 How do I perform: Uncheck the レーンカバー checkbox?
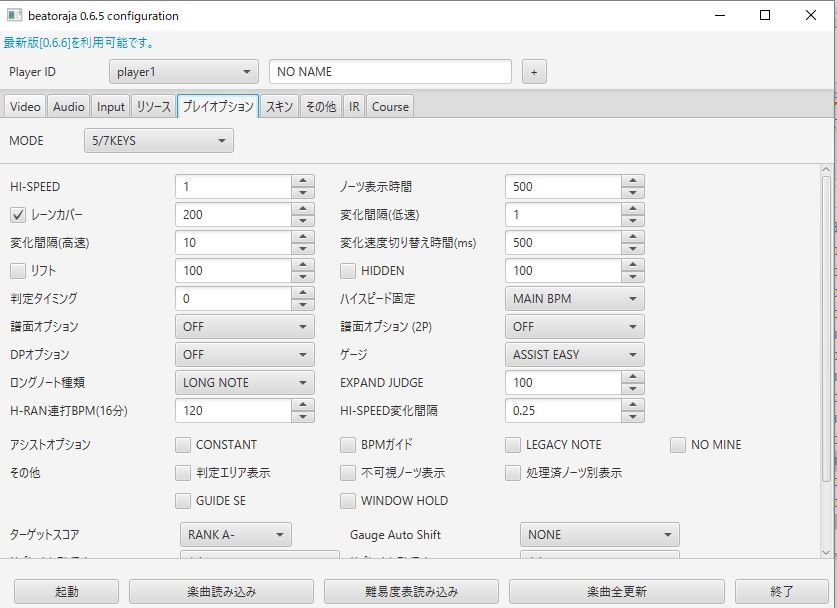click(18, 215)
